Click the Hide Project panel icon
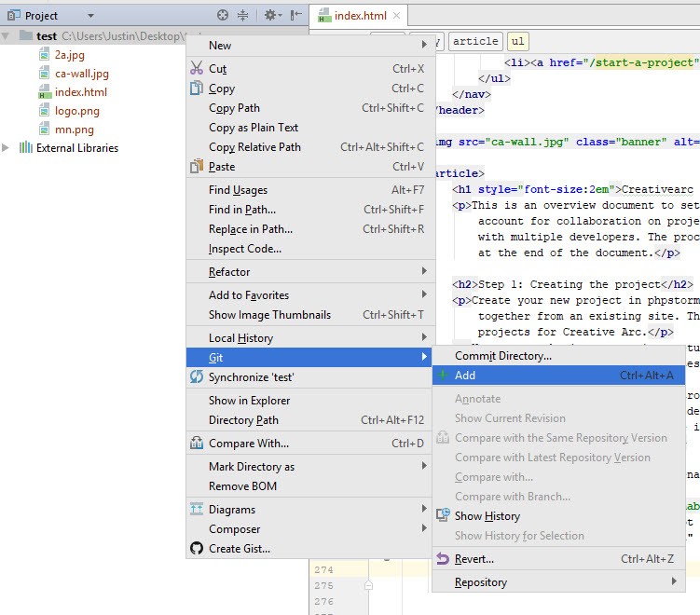Image resolution: width=700 pixels, height=615 pixels. pos(296,16)
